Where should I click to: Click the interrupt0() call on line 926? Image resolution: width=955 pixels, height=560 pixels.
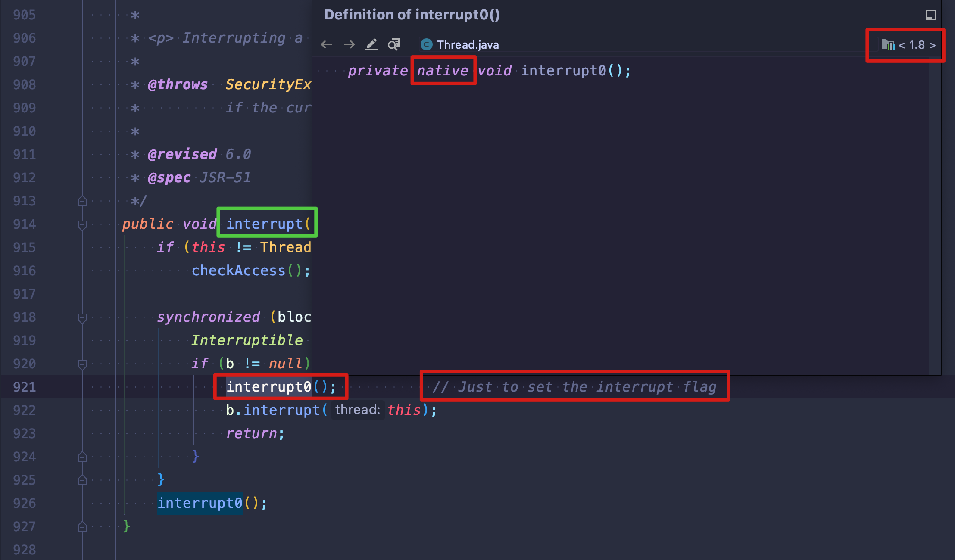(200, 503)
